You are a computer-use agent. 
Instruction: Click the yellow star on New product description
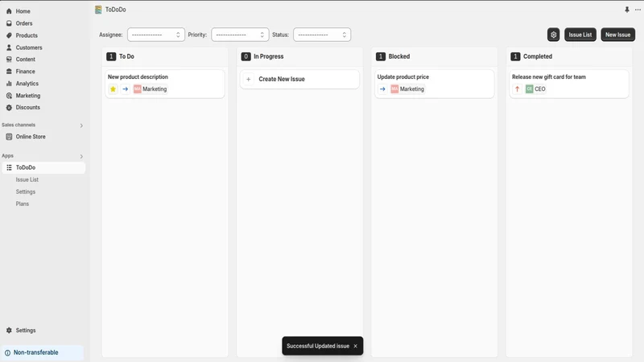click(x=113, y=89)
